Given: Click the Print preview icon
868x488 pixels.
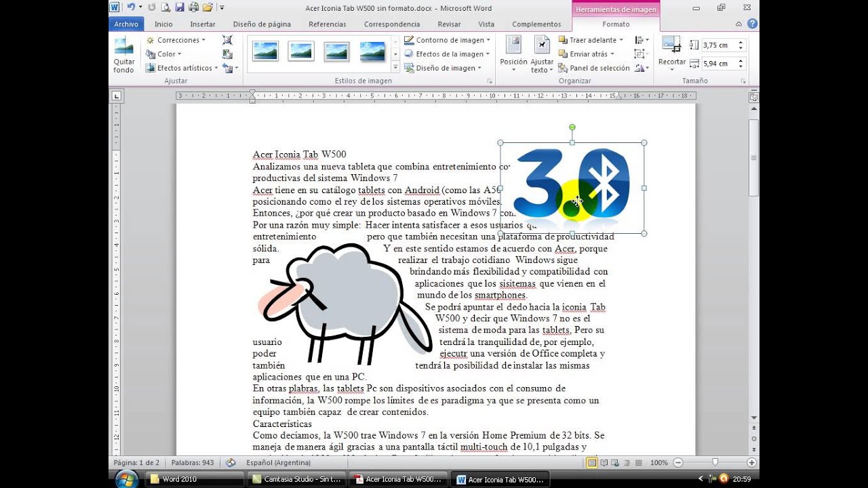Looking at the screenshot, I should (165, 7).
